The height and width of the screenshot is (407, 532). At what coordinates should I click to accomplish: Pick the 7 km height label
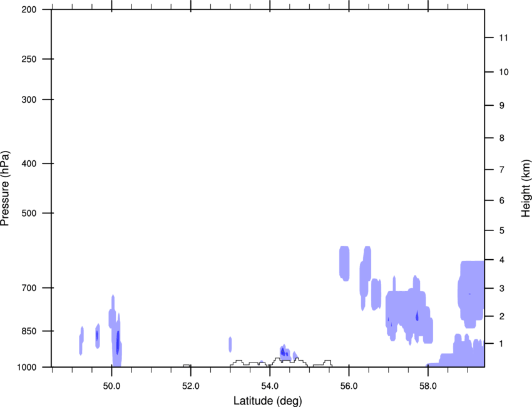(502, 170)
